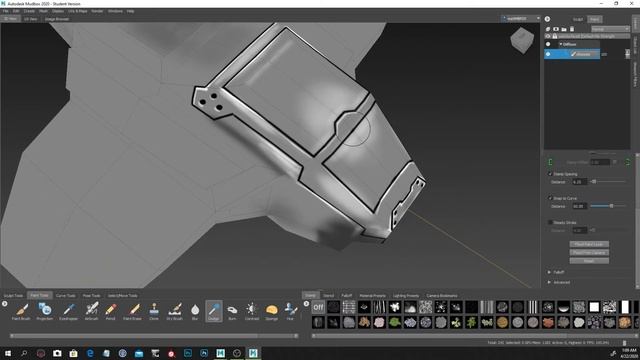Click the new layer icon in Layers panel
Viewport: 640px width, 360px height.
(x=548, y=29)
